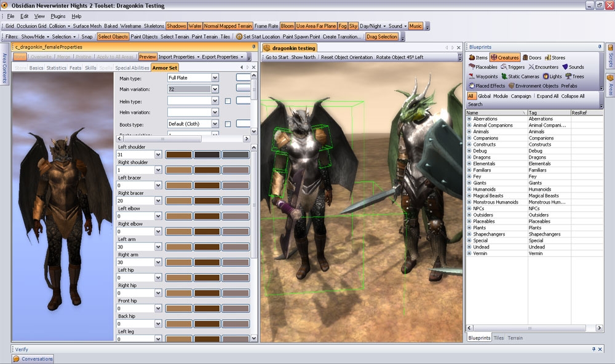Click the Go to Start button
The height and width of the screenshot is (364, 615).
(277, 57)
